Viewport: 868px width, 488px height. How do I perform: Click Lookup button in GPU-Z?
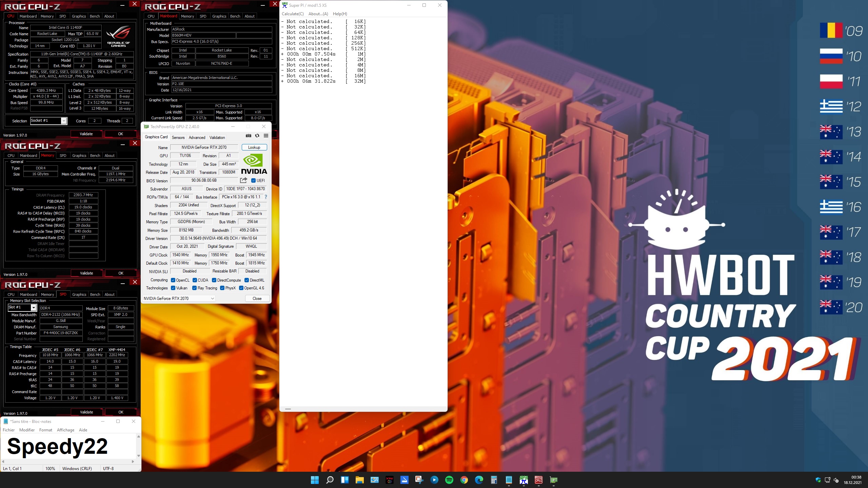tap(254, 147)
